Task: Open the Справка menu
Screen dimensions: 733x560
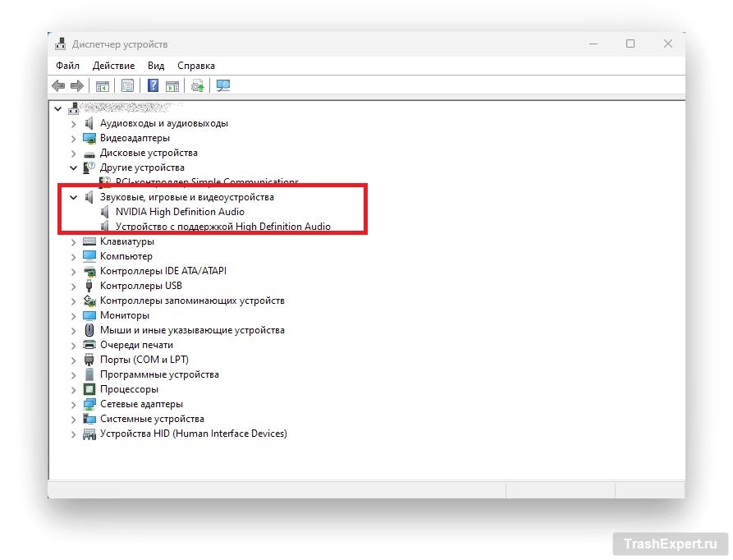Action: click(x=196, y=66)
